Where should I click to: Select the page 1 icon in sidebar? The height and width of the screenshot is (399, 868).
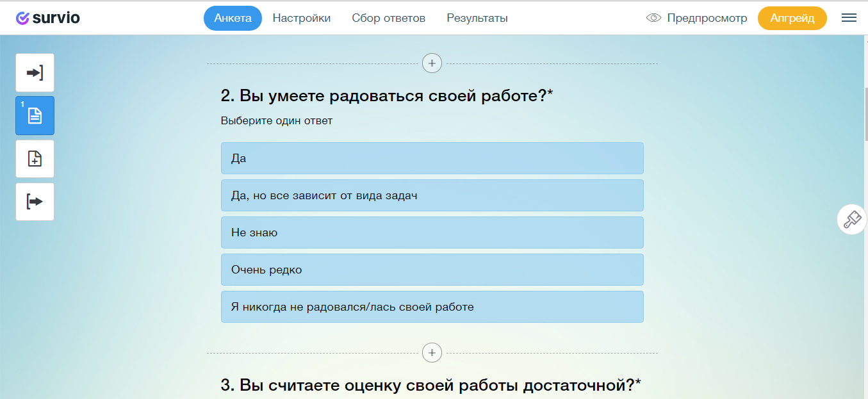coord(35,115)
